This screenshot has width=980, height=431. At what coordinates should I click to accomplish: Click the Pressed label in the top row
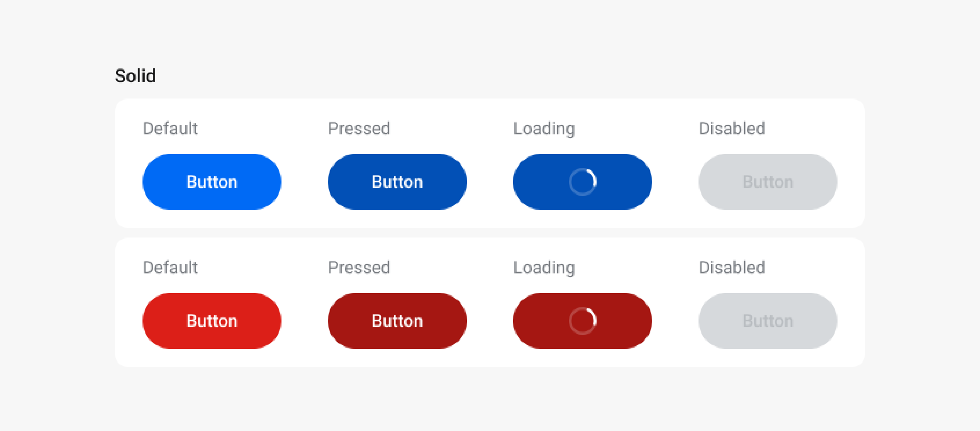(359, 128)
